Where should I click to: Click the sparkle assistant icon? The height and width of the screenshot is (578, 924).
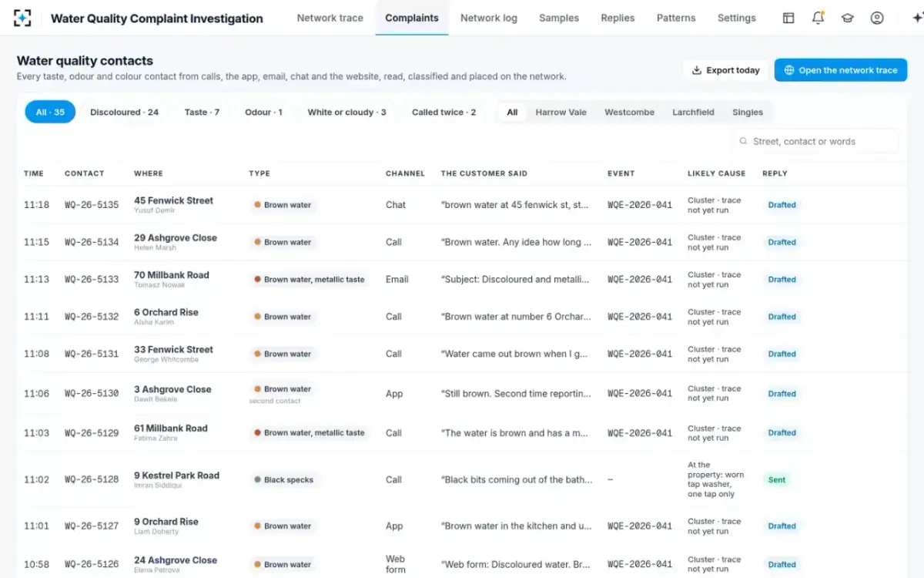[x=916, y=18]
